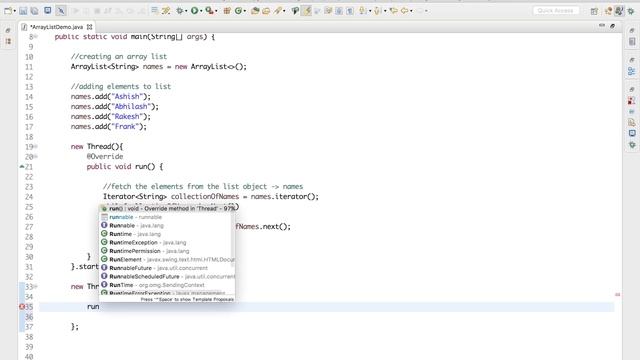
Task: Open the New Java Class dropdown arrow
Action: [245, 11]
